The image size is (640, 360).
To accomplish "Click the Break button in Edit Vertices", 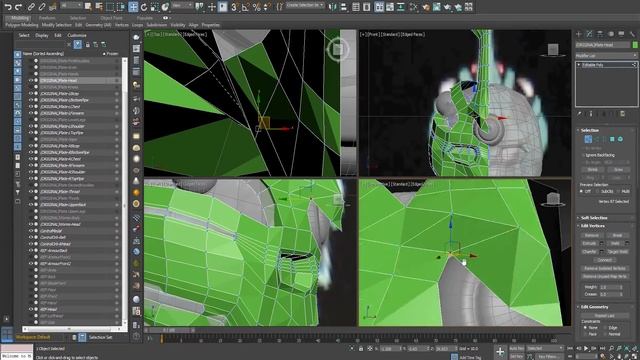I will coord(617,236).
